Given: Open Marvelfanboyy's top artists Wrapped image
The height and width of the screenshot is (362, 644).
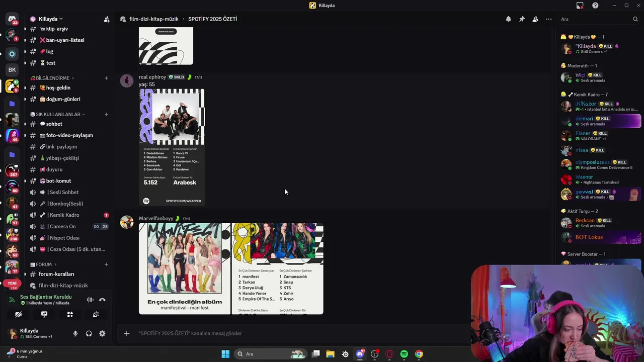Looking at the screenshot, I should click(277, 268).
